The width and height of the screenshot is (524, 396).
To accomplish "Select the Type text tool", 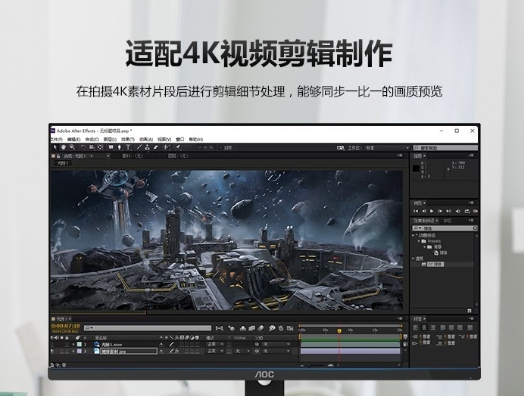I will (x=128, y=147).
